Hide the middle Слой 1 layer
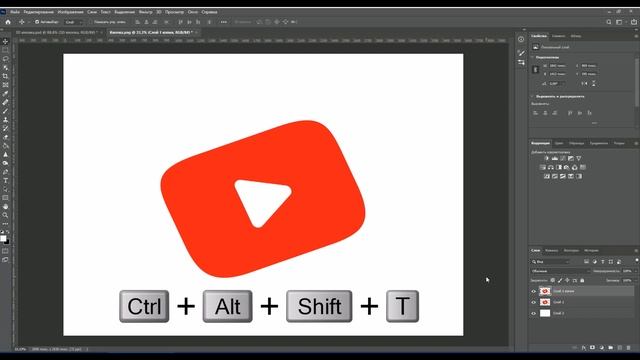640x360 pixels. 533,302
